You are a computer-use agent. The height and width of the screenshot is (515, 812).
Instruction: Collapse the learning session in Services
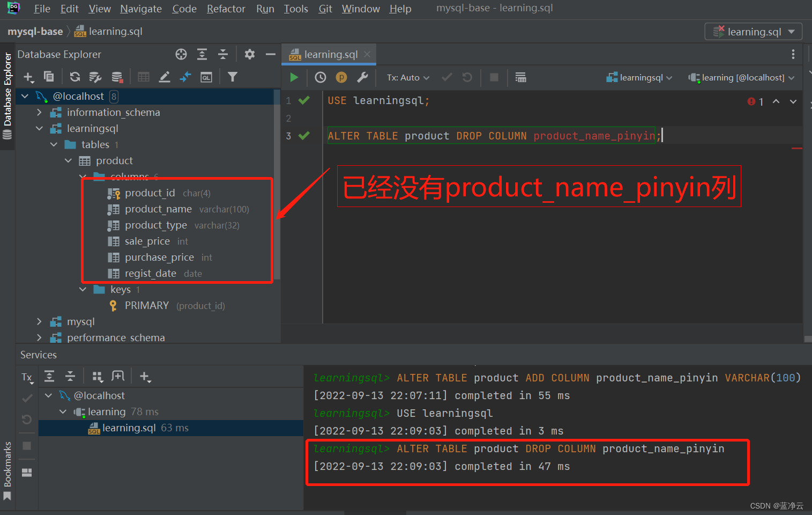[x=63, y=411]
